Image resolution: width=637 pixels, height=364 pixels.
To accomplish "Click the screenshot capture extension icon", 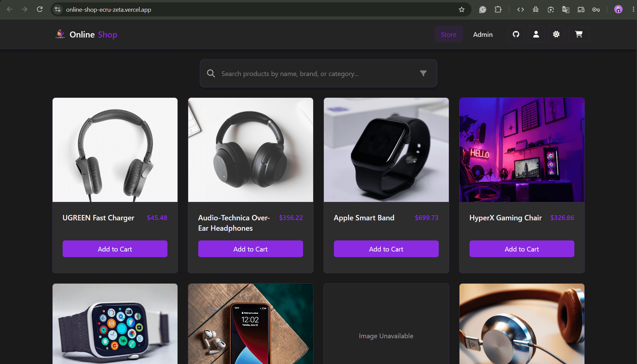I will click(x=551, y=9).
